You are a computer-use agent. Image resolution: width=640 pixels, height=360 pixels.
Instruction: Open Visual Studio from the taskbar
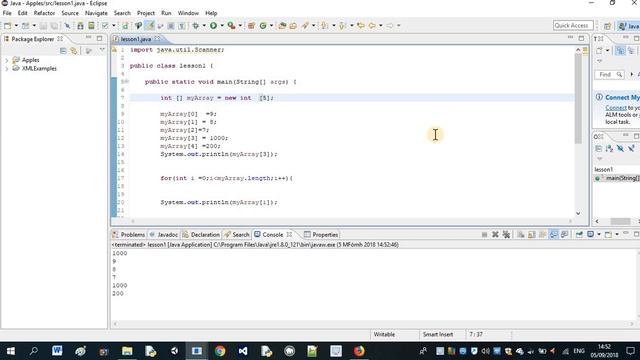243,351
